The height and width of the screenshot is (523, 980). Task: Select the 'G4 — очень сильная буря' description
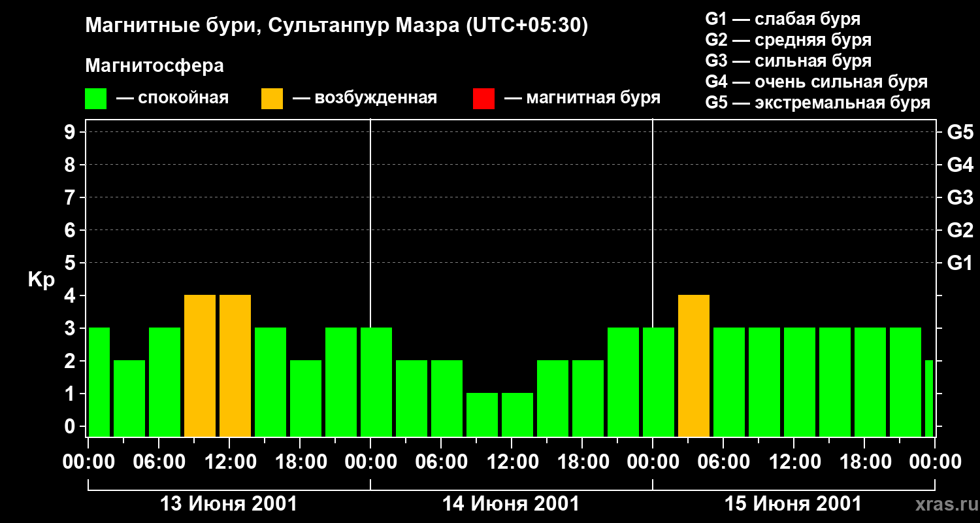click(817, 82)
